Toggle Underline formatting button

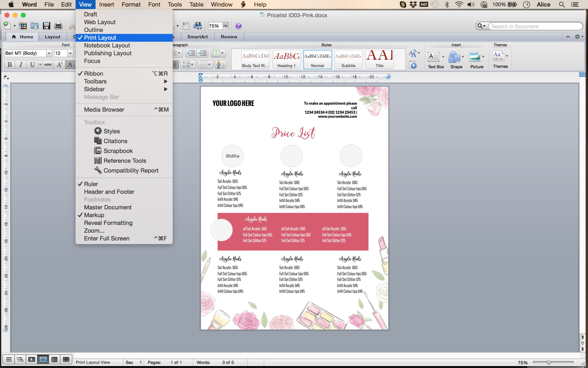pos(32,64)
